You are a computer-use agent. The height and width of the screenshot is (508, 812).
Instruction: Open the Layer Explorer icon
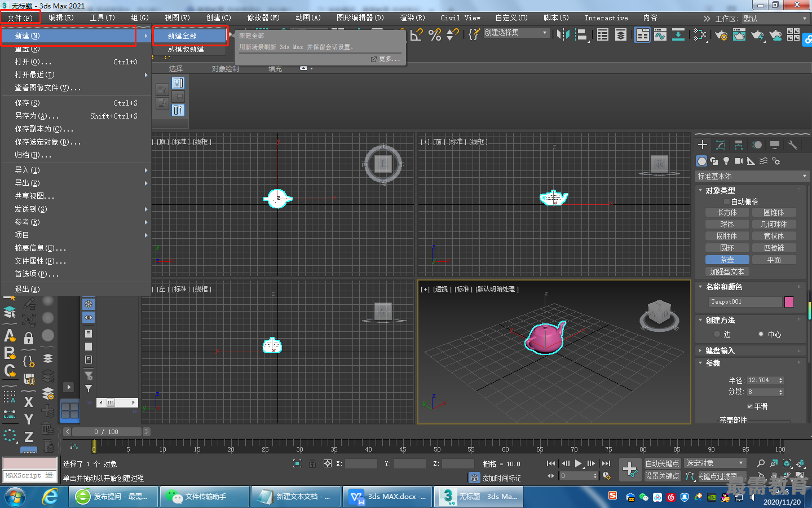point(621,35)
